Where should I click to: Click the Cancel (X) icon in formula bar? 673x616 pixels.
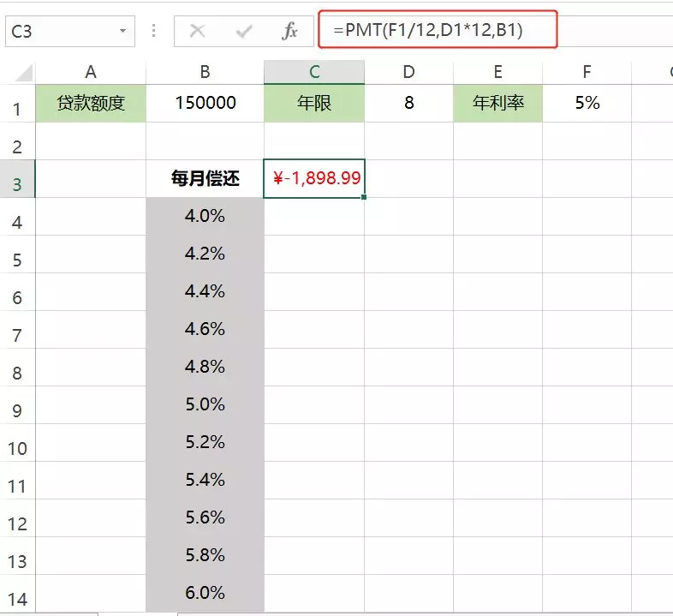[x=197, y=31]
